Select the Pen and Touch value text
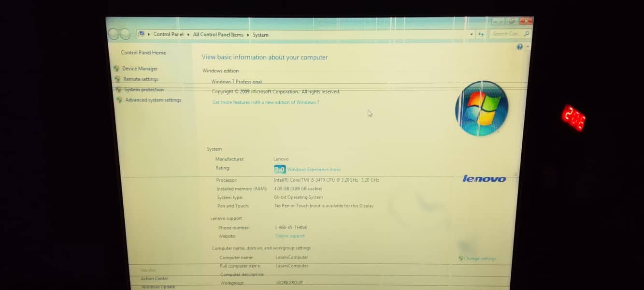 324,206
